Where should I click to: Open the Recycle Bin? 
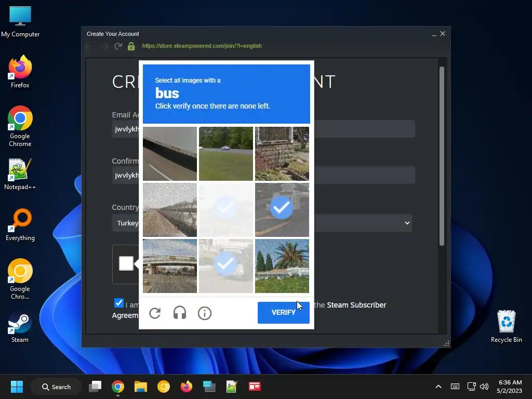pos(506,326)
